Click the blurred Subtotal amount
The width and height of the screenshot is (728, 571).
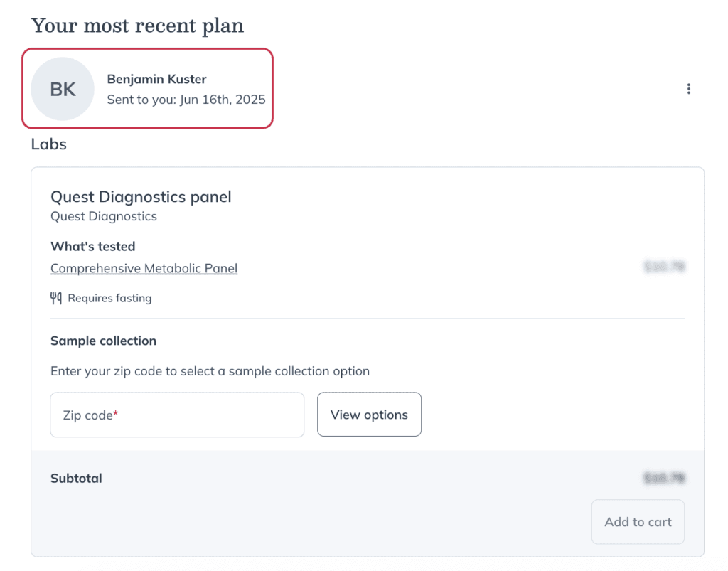point(665,478)
